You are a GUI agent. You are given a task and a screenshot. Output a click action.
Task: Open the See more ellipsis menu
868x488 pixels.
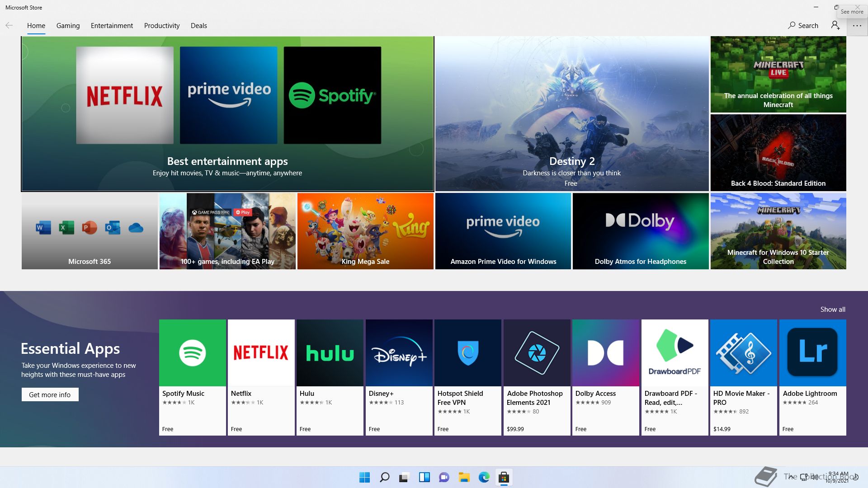(x=857, y=26)
